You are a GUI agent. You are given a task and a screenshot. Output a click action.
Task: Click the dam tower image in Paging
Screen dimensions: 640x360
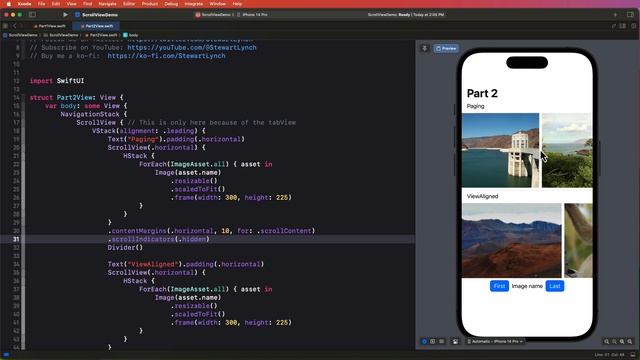click(x=500, y=150)
